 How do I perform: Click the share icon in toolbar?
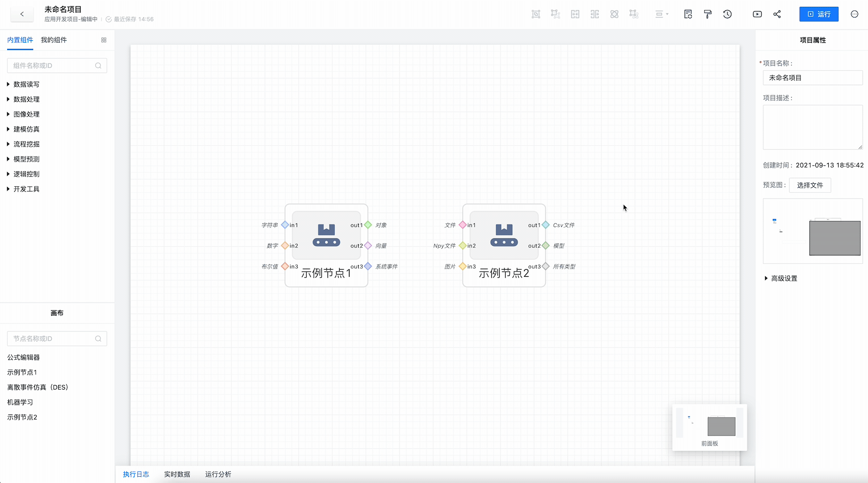click(777, 14)
